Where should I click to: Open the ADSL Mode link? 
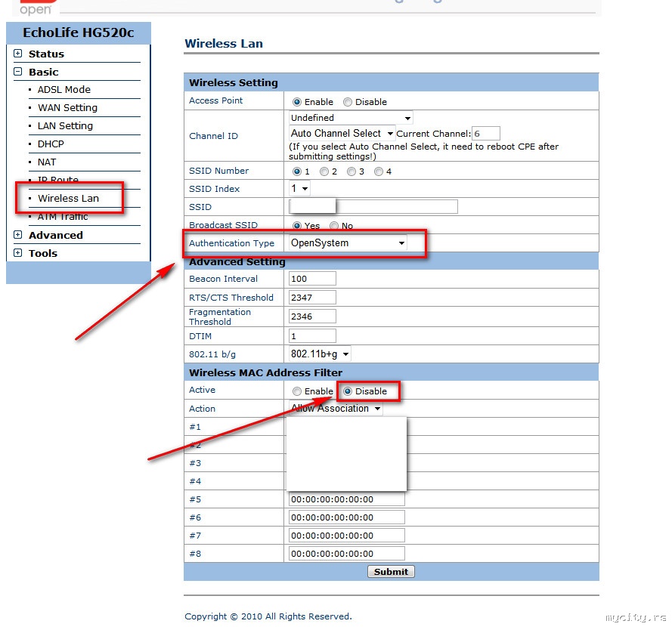(63, 89)
